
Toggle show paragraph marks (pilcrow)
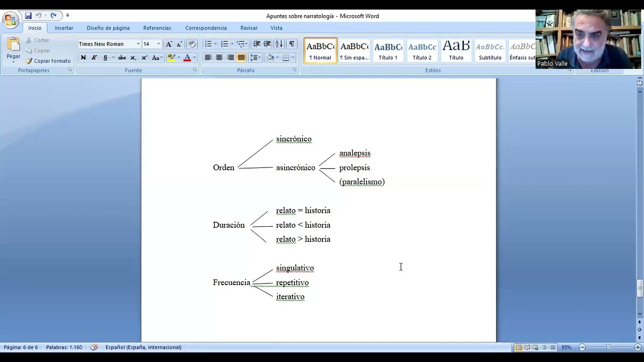pos(292,44)
